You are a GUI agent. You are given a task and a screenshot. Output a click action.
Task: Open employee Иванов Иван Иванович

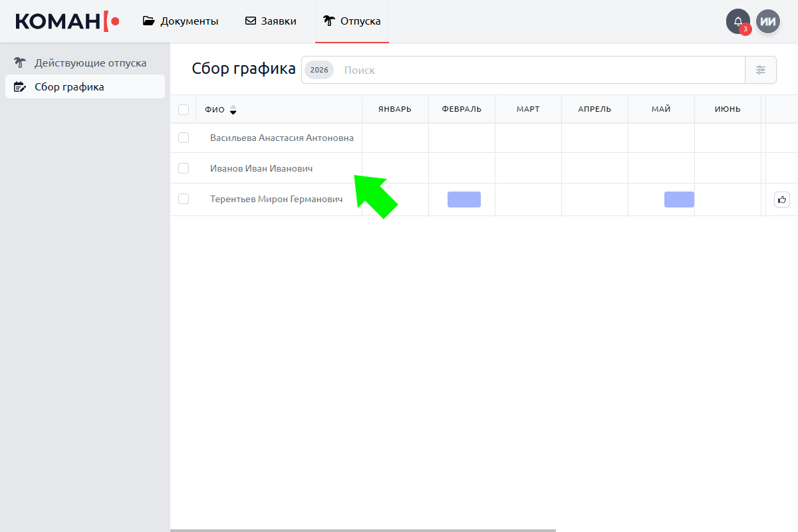click(x=261, y=169)
